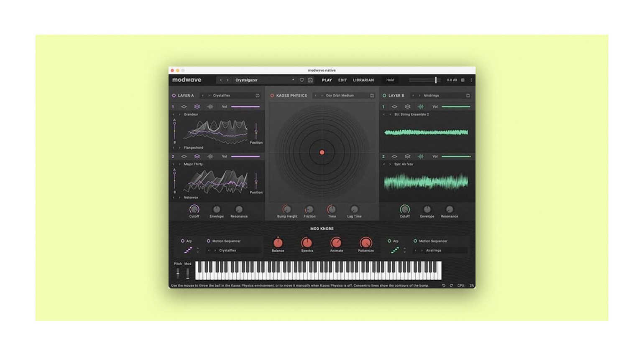
Task: Select sample mode for Layer A oscillator 1
Action: 210,107
